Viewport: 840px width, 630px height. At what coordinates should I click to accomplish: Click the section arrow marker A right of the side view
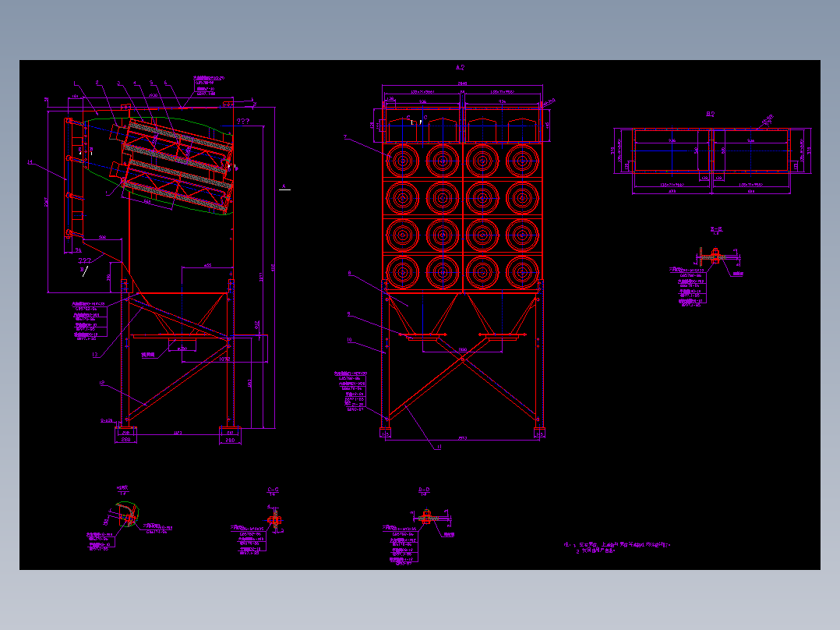(x=284, y=187)
